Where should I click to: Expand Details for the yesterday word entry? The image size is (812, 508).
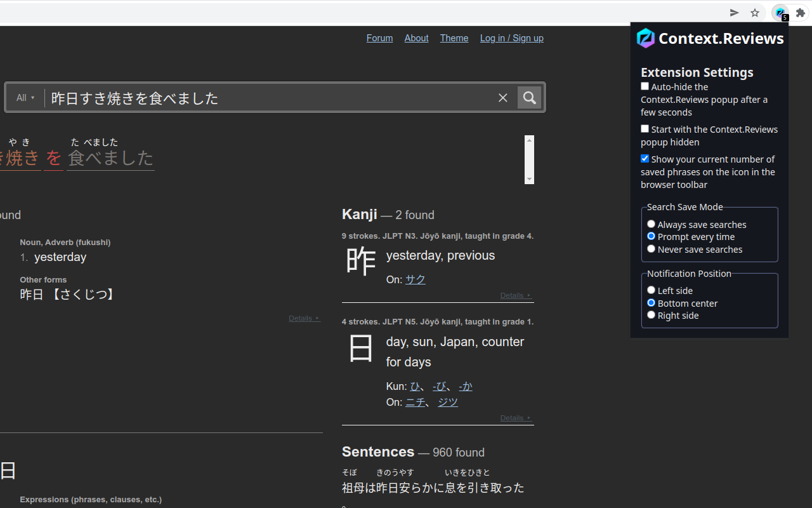pyautogui.click(x=304, y=318)
